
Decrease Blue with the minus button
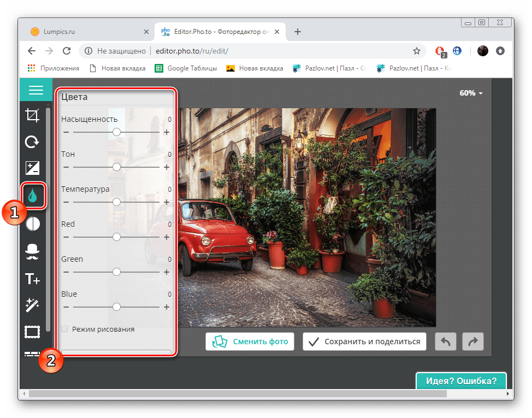[66, 307]
